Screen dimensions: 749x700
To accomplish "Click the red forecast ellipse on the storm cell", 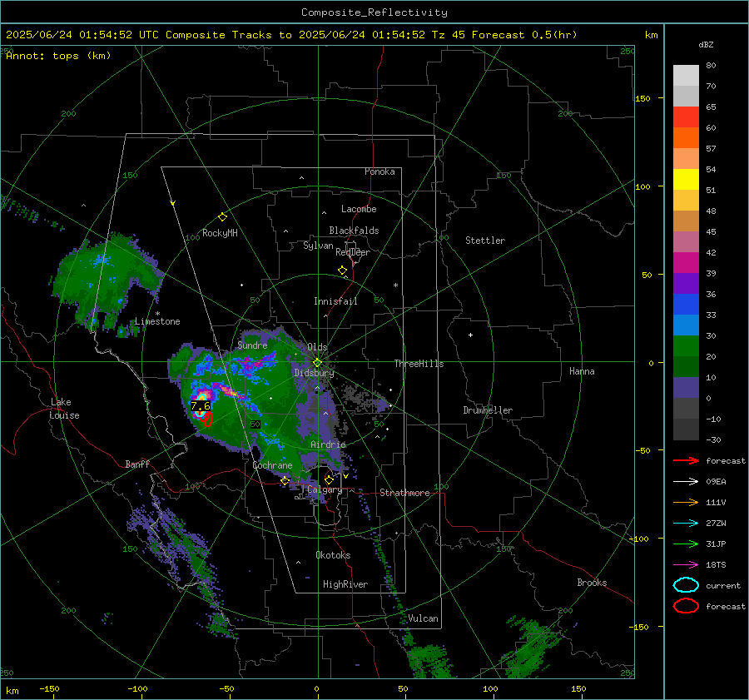I will click(206, 419).
